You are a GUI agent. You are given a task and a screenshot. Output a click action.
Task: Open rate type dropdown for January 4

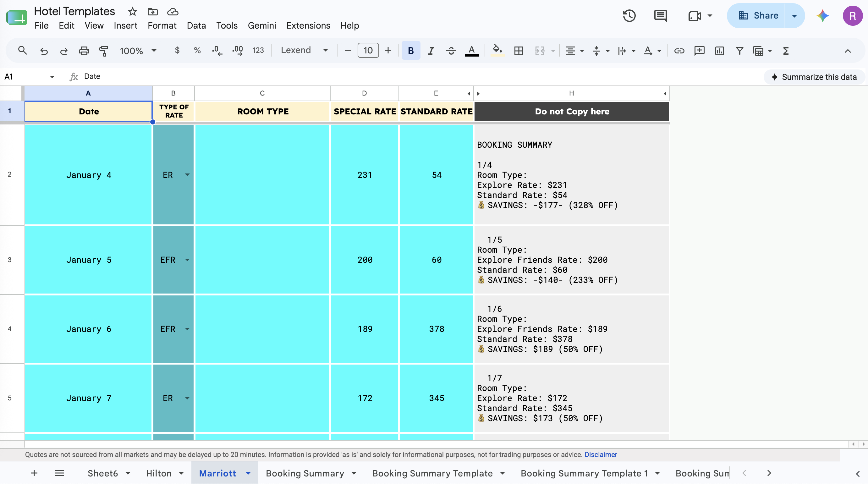187,175
